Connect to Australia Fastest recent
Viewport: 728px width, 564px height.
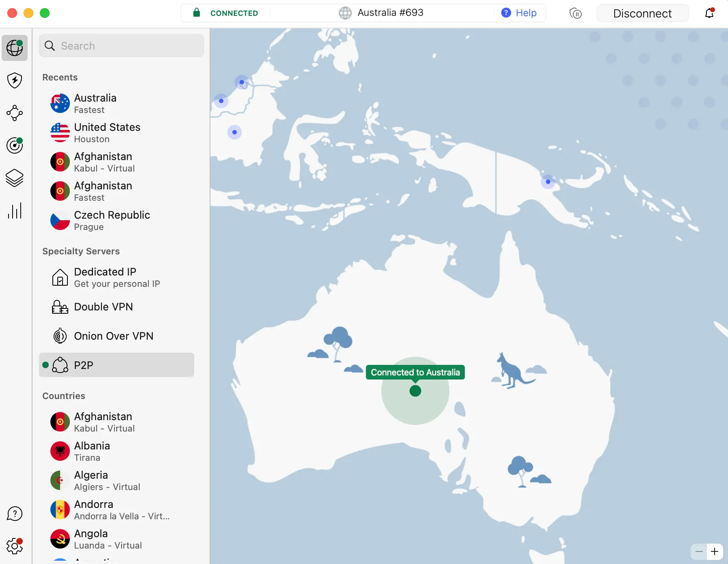pos(117,104)
